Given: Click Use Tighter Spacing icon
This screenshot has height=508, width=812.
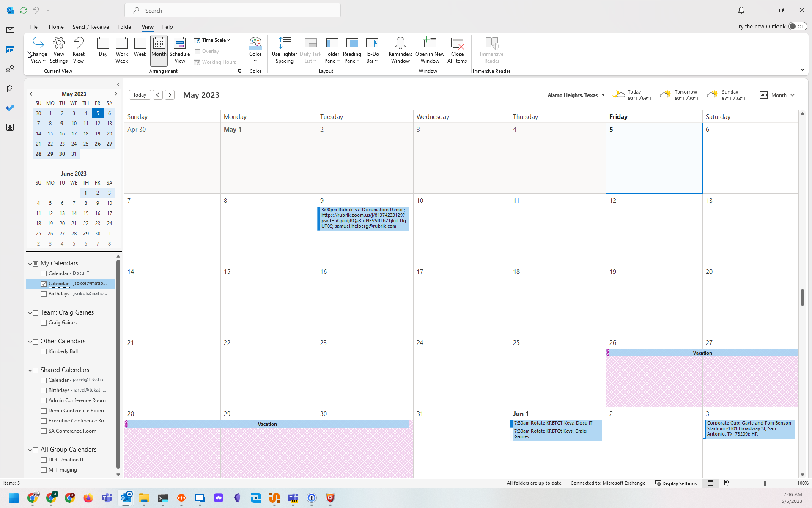Looking at the screenshot, I should click(284, 50).
